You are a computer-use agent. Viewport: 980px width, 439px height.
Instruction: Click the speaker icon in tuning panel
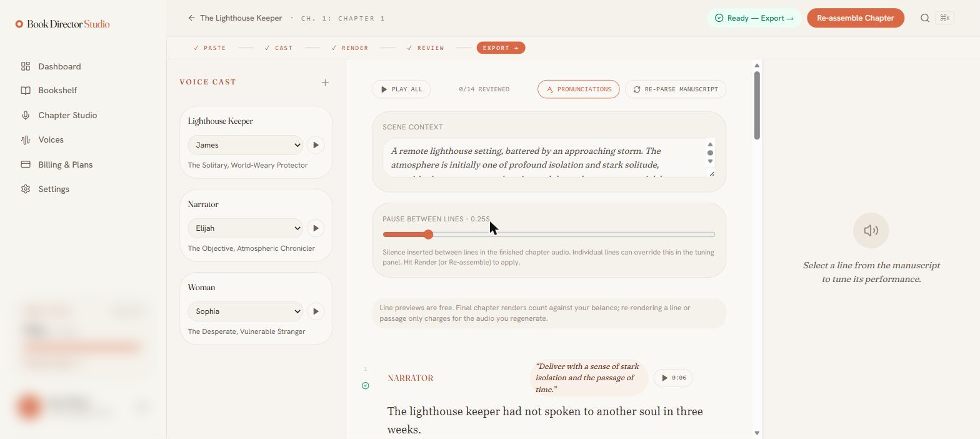871,230
